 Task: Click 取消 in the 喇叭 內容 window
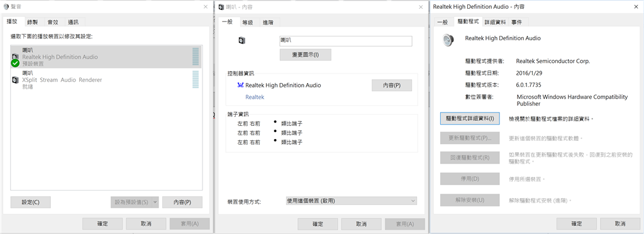click(362, 224)
